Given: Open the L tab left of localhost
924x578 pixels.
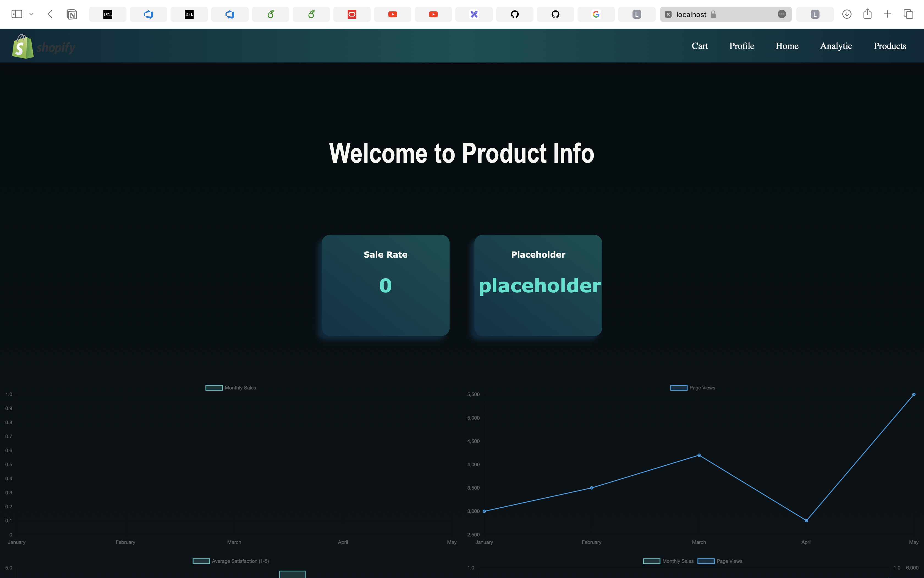Looking at the screenshot, I should [637, 14].
